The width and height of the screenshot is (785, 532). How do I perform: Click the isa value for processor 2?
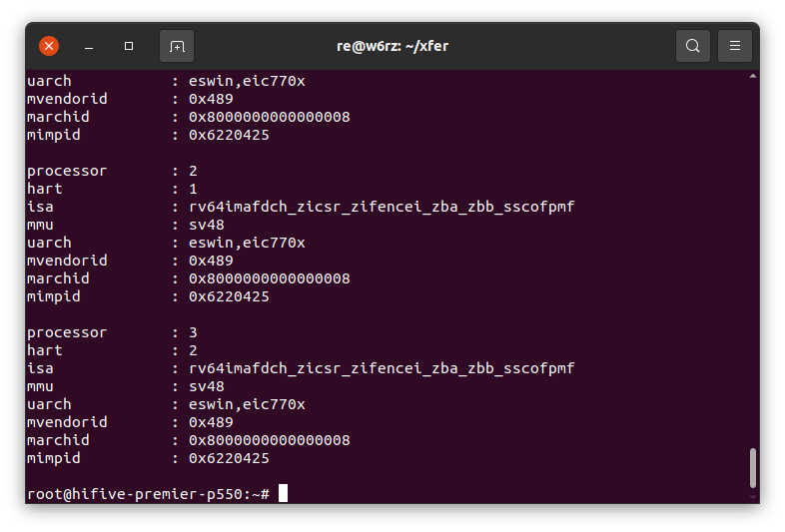382,207
